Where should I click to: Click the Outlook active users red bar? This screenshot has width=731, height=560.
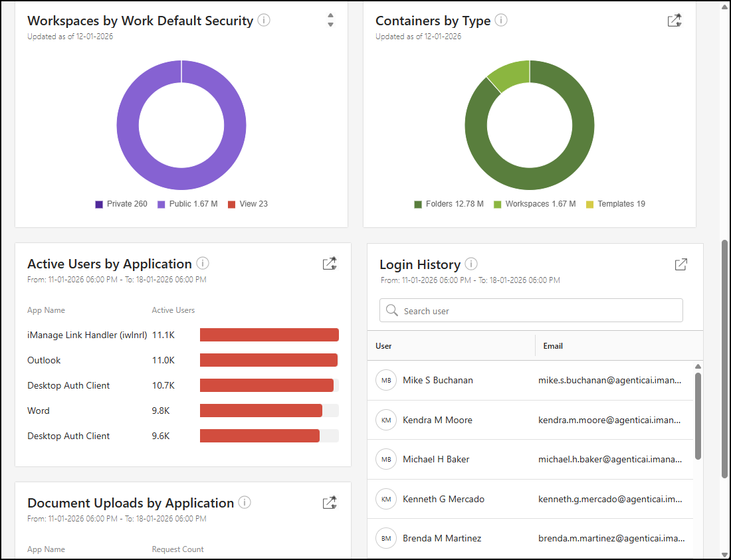(268, 360)
